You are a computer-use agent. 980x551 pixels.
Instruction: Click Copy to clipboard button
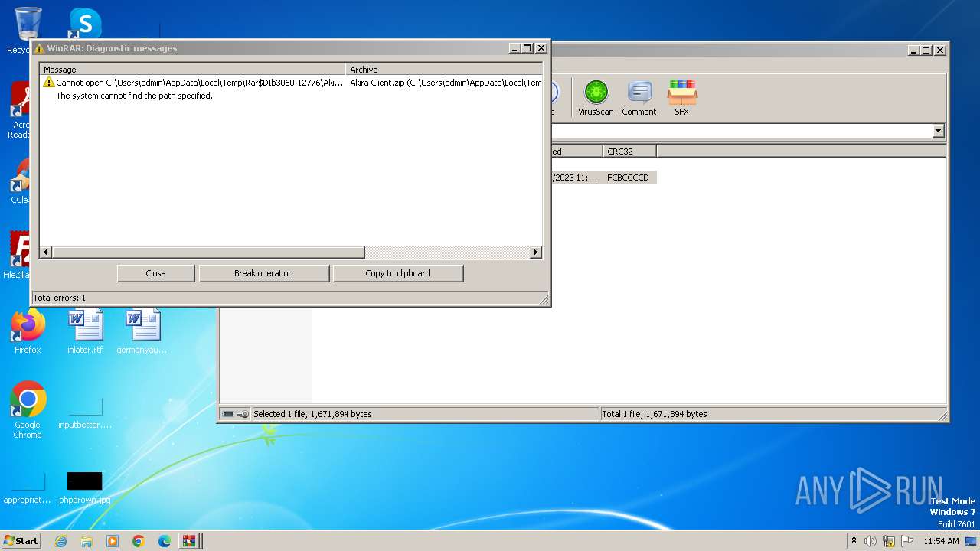point(397,273)
